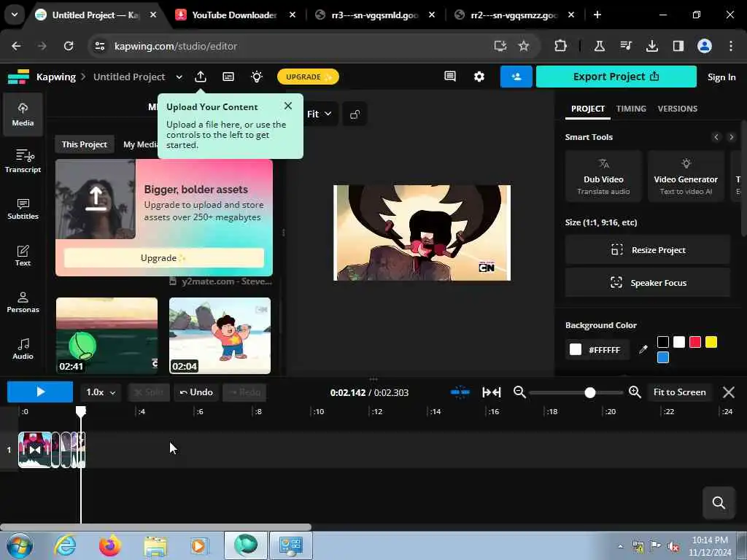Click the yellow UPGRADE button
This screenshot has height=560, width=747.
[x=308, y=77]
